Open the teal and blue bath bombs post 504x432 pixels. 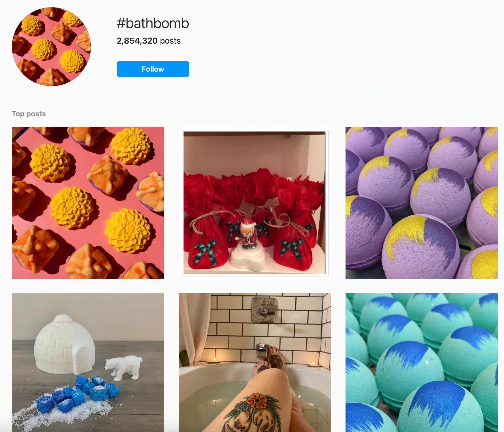[x=422, y=363]
